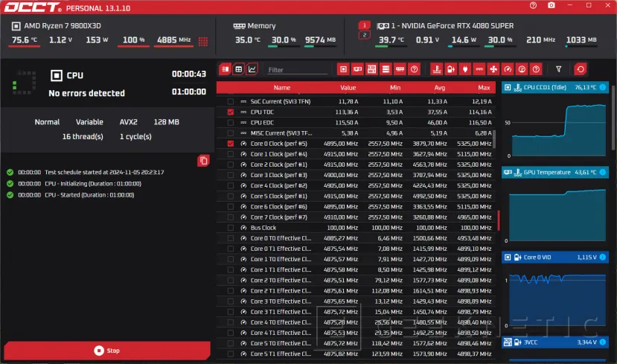The image size is (617, 364).
Task: Check the CPU EDC checkbox
Action: pyautogui.click(x=231, y=123)
